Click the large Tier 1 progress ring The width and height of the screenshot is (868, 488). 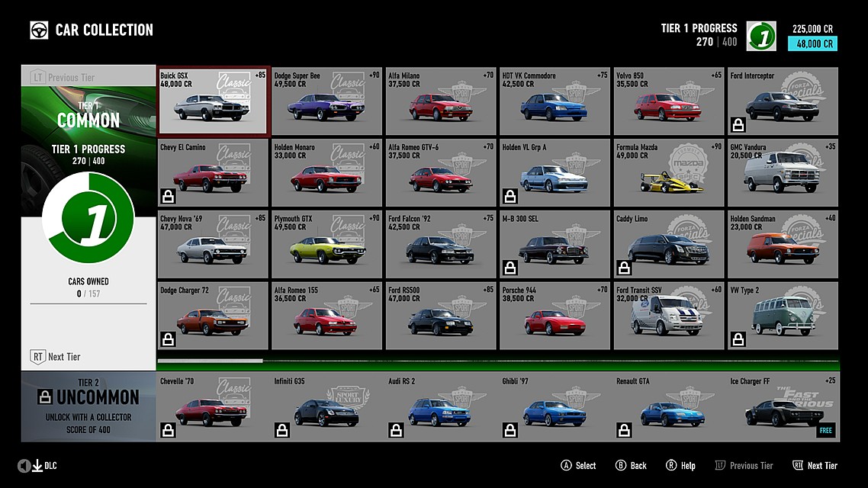[x=88, y=219]
